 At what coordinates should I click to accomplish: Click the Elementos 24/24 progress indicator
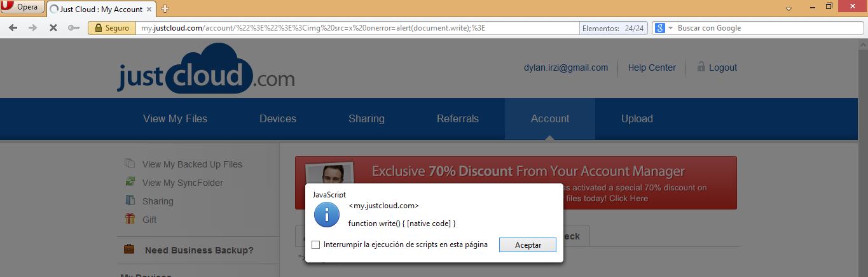click(614, 28)
